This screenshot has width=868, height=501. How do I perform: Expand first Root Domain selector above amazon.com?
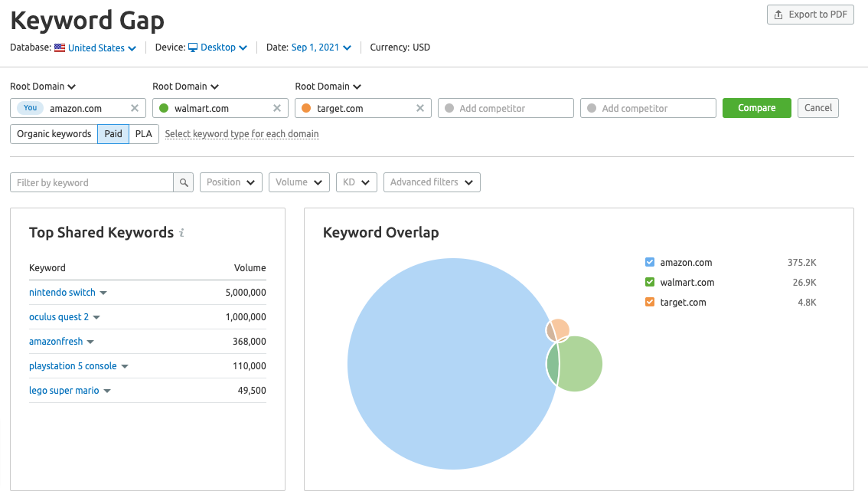(43, 87)
